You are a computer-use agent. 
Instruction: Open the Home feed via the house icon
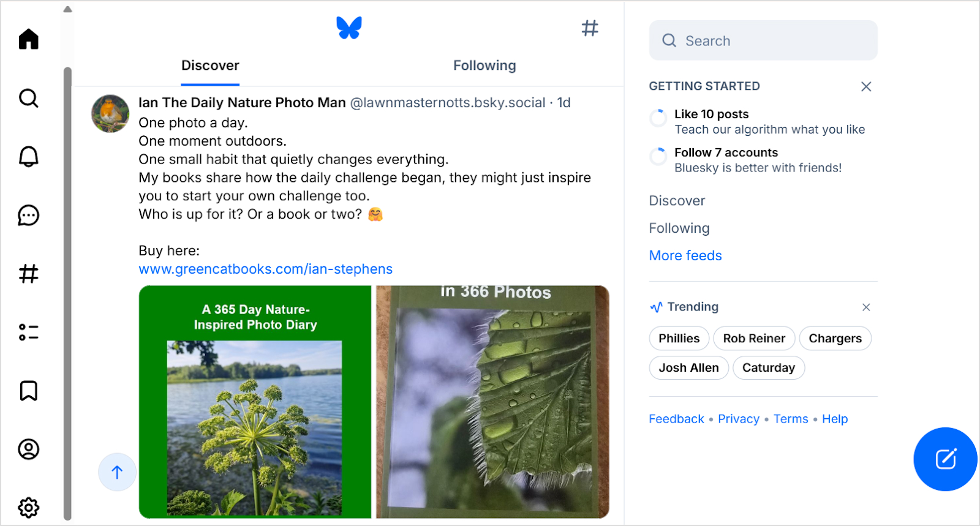(28, 39)
